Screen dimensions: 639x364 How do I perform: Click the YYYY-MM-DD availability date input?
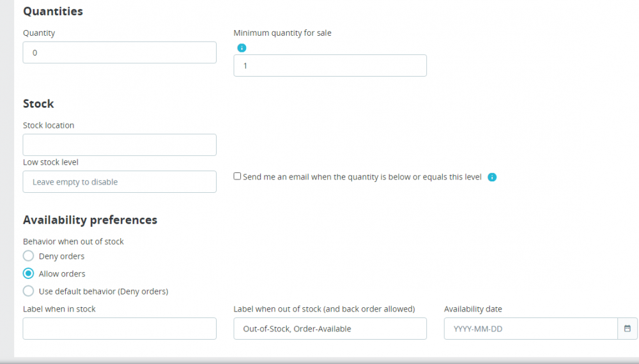(x=530, y=328)
